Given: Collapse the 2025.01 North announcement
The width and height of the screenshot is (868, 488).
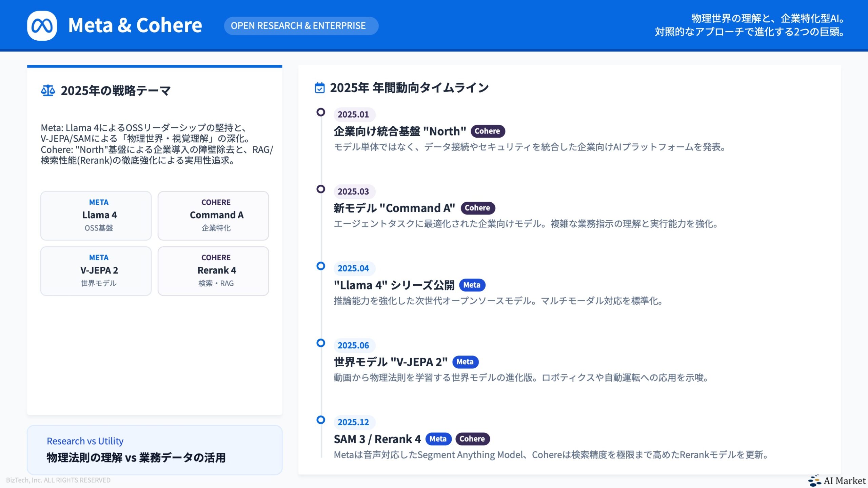Looking at the screenshot, I should coord(399,131).
